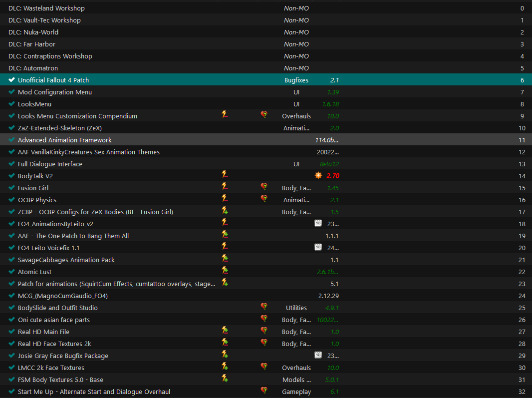The width and height of the screenshot is (532, 398).
Task: Select DLC: Contraptions Workshop entry
Action: (x=266, y=56)
